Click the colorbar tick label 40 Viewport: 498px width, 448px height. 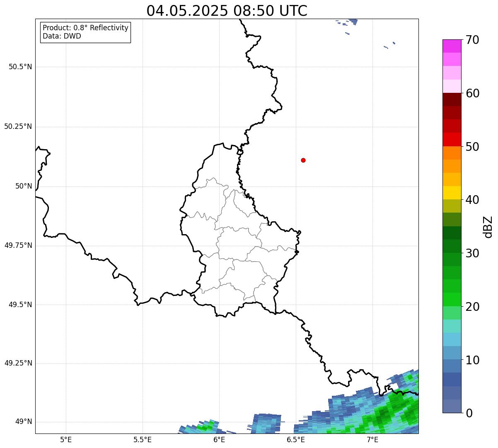click(472, 200)
